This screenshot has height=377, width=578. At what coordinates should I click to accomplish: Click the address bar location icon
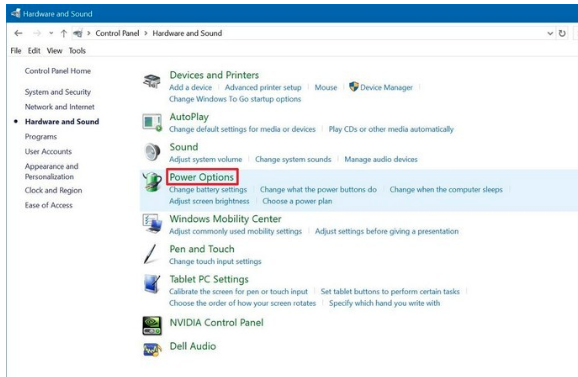77,34
